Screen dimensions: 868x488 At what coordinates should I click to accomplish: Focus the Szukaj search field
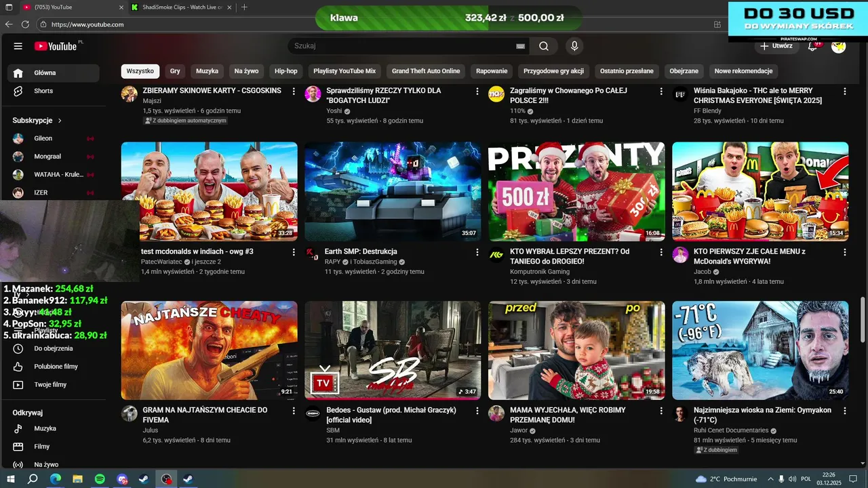pyautogui.click(x=403, y=46)
